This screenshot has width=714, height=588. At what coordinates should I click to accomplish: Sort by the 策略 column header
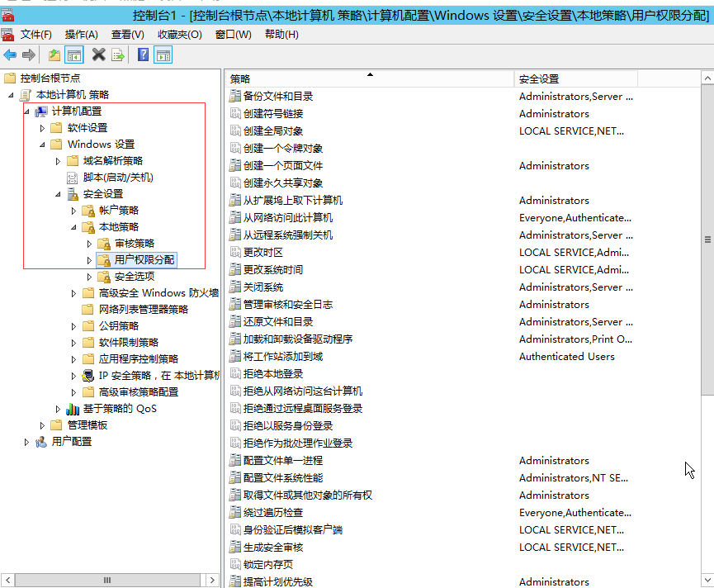pyautogui.click(x=370, y=78)
